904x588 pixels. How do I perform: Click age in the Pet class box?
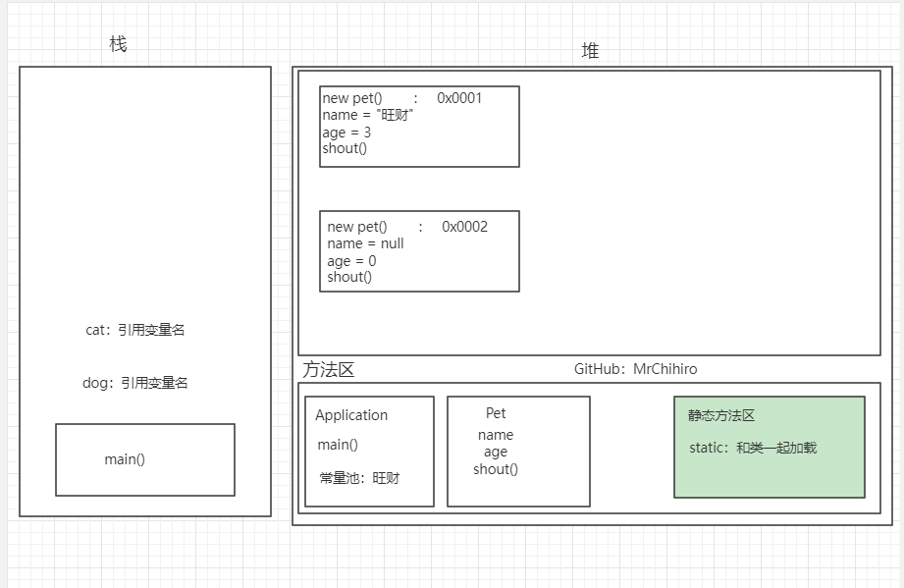click(x=496, y=452)
